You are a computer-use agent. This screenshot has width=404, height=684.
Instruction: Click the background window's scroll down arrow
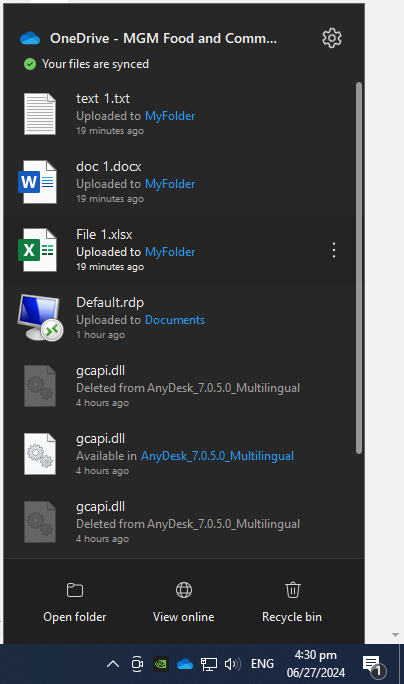pyautogui.click(x=395, y=635)
